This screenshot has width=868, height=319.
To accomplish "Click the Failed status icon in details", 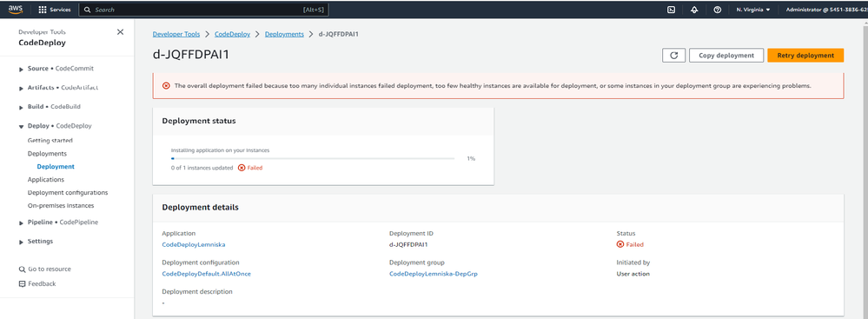I will click(620, 244).
